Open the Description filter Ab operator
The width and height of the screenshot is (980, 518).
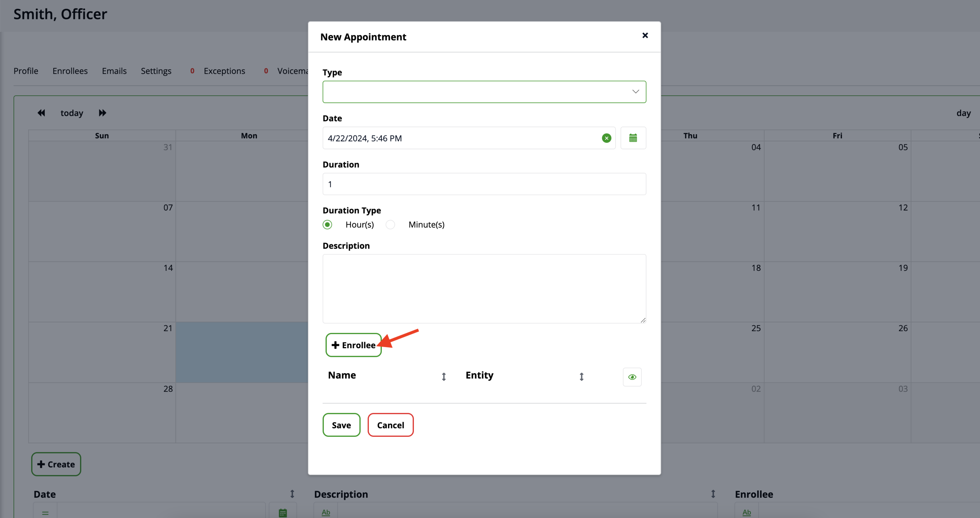(x=326, y=512)
